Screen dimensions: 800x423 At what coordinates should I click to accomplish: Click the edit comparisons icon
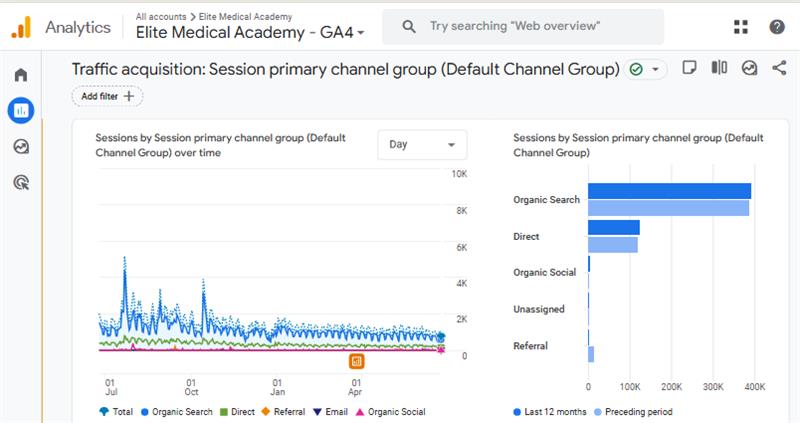point(719,68)
